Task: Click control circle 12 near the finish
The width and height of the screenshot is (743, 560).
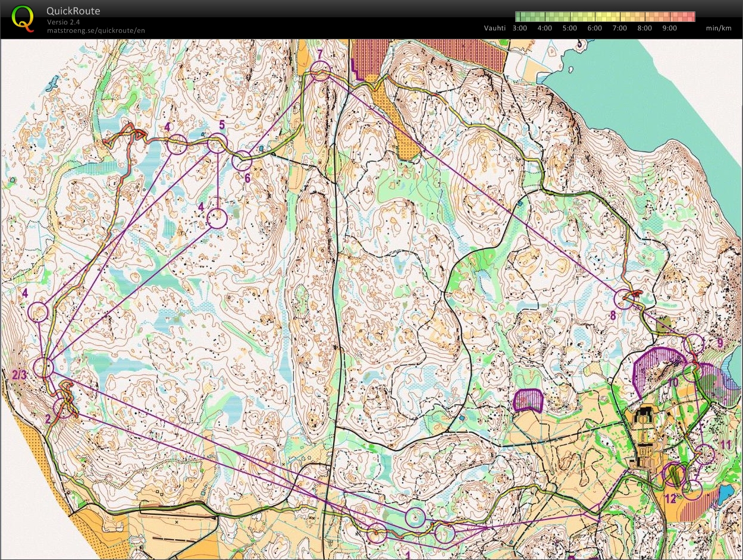Action: (x=673, y=474)
